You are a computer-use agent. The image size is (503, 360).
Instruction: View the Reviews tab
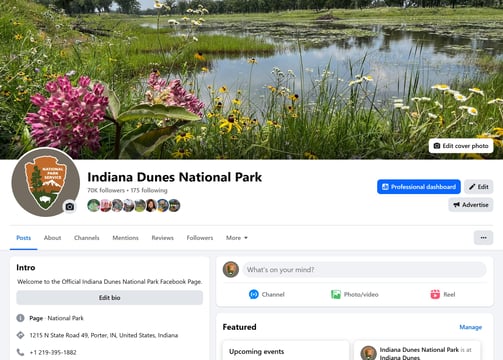[x=163, y=238]
